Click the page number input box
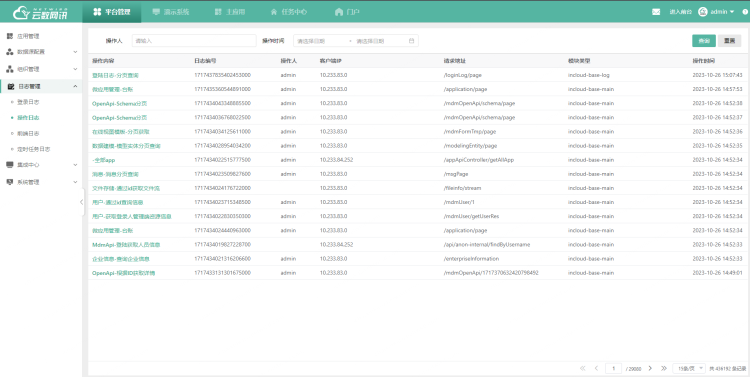The height and width of the screenshot is (377, 750). (x=614, y=368)
